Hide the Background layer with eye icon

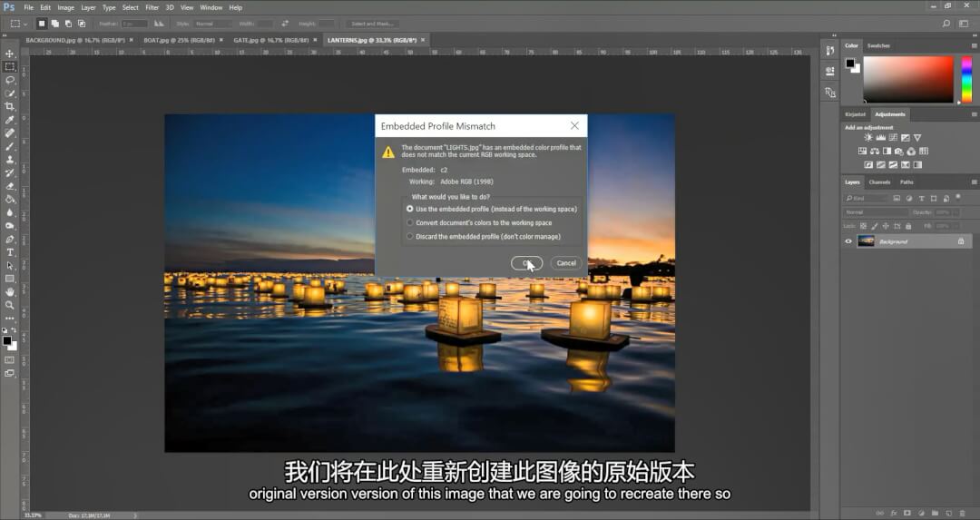click(x=848, y=241)
